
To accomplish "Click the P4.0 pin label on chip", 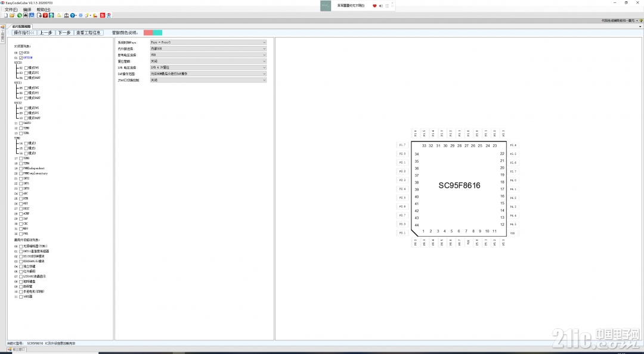I will point(513,181).
